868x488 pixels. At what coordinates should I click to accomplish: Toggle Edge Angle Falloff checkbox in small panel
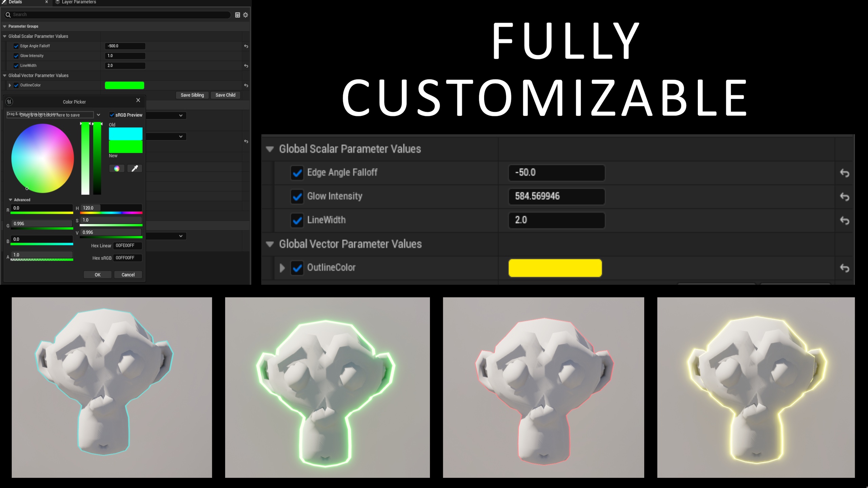point(16,46)
